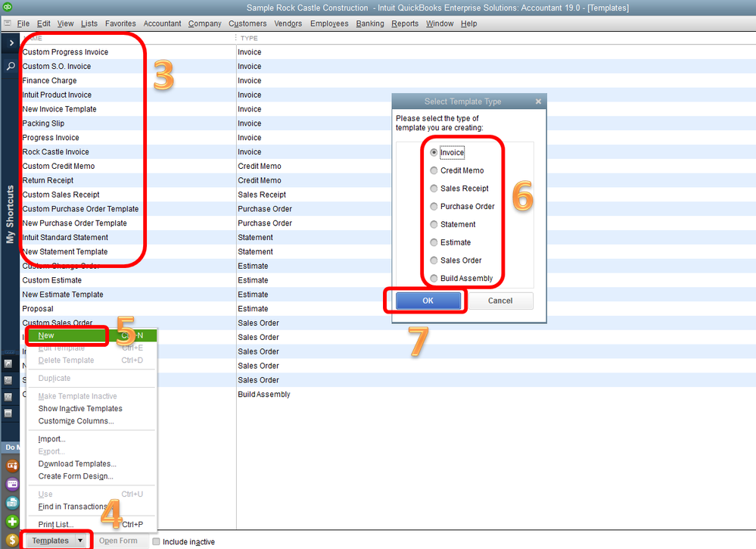The image size is (756, 549).
Task: Open the View menu
Action: tap(66, 23)
